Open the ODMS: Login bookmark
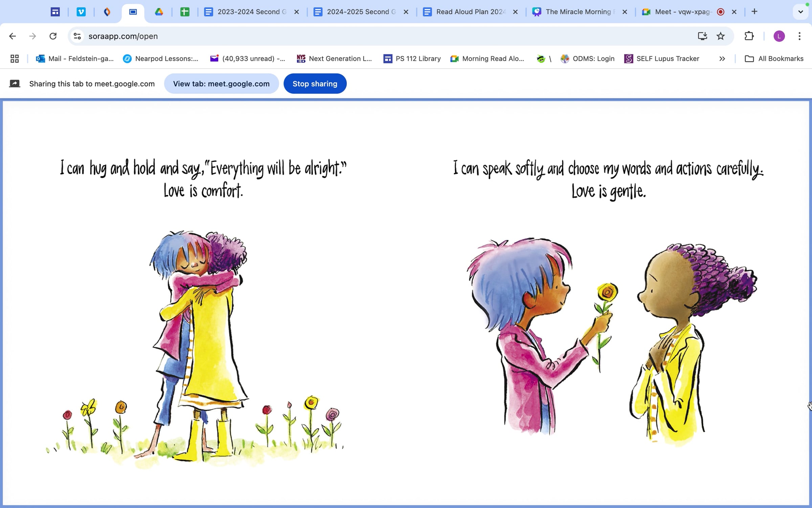This screenshot has height=508, width=812. (x=587, y=59)
